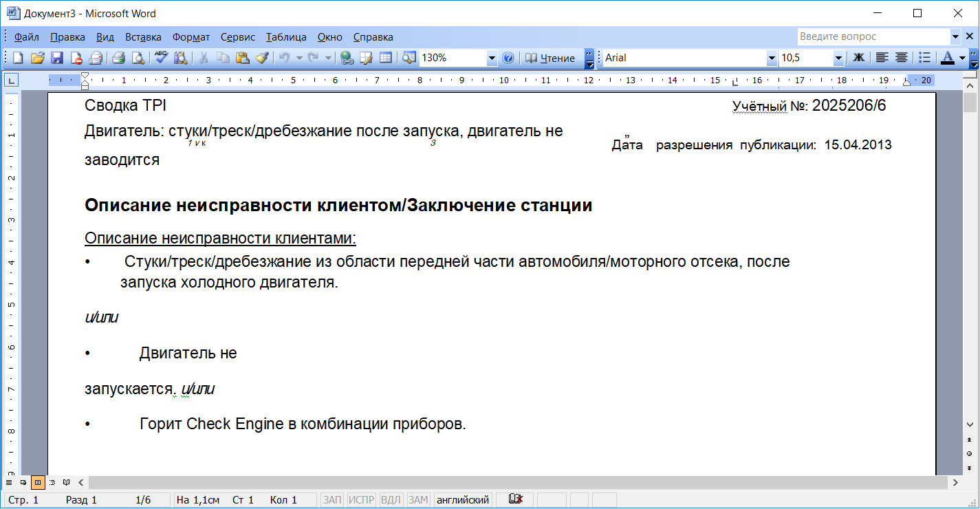Click the Insert Hyperlink icon
The height and width of the screenshot is (509, 980).
pyautogui.click(x=347, y=58)
